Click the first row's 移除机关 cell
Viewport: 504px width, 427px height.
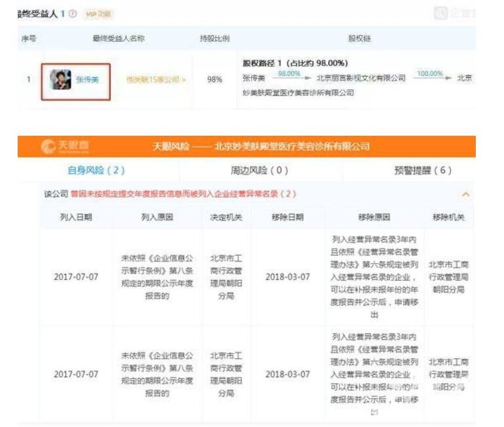coord(448,277)
